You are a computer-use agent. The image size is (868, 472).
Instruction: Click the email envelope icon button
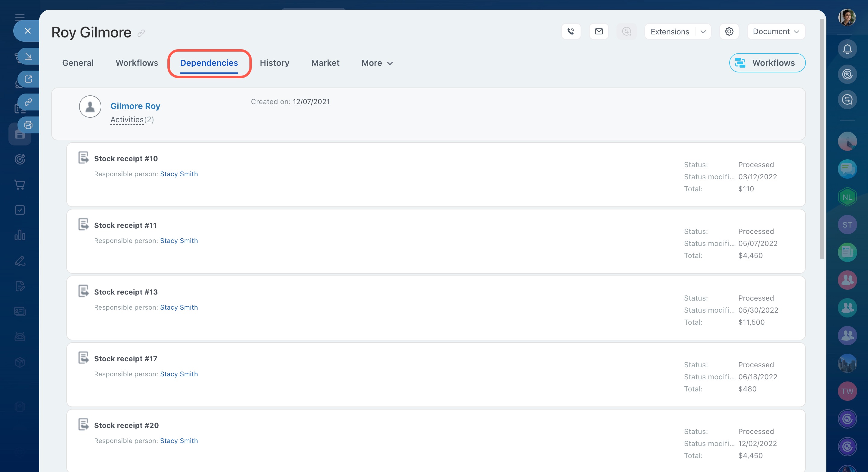[x=599, y=31]
